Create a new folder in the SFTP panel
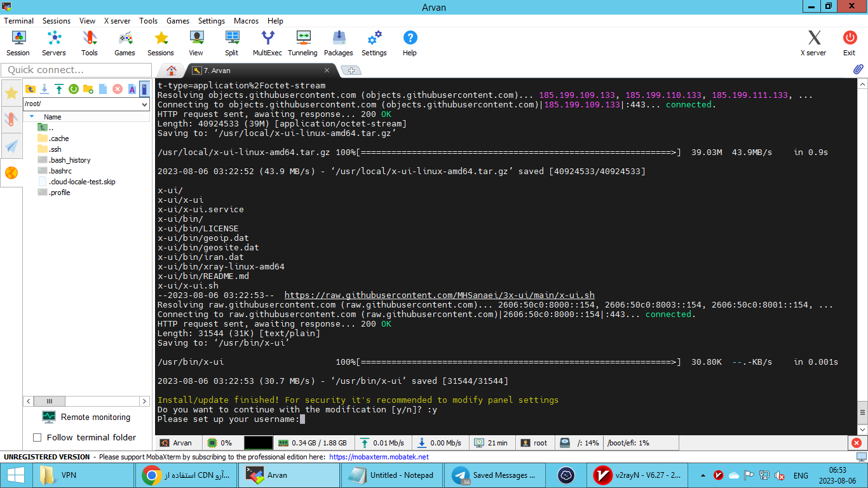This screenshot has height=488, width=868. [88, 89]
